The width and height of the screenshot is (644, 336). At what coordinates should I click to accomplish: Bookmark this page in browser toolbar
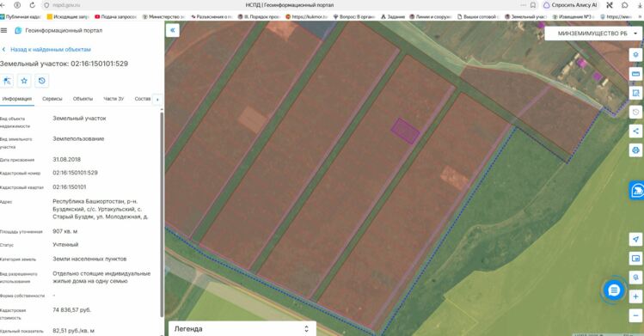point(533,5)
